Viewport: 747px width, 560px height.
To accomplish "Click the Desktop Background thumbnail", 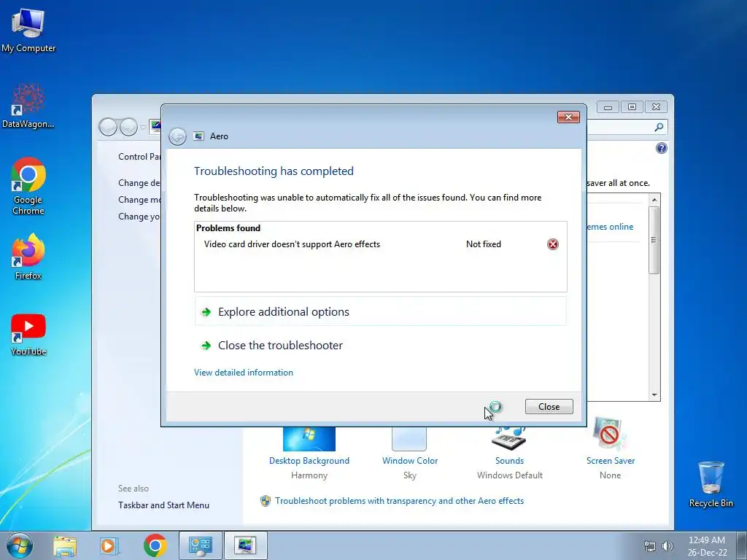I will [309, 439].
